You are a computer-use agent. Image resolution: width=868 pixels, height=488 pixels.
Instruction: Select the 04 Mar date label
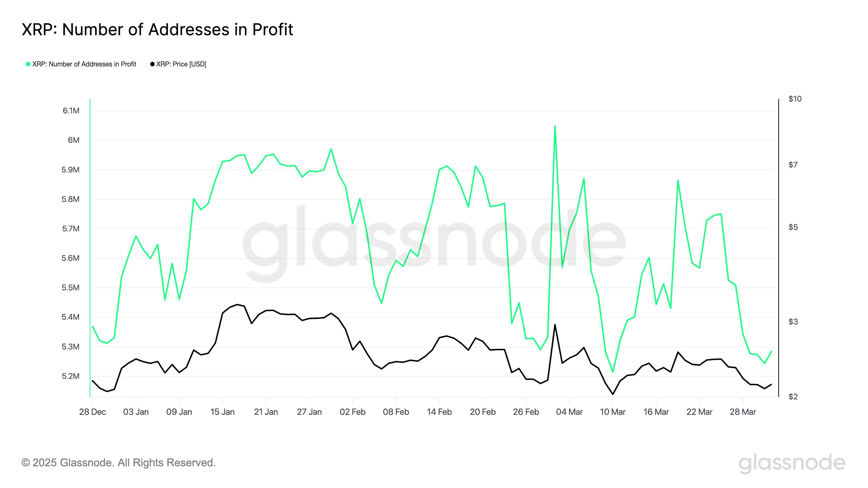(569, 412)
